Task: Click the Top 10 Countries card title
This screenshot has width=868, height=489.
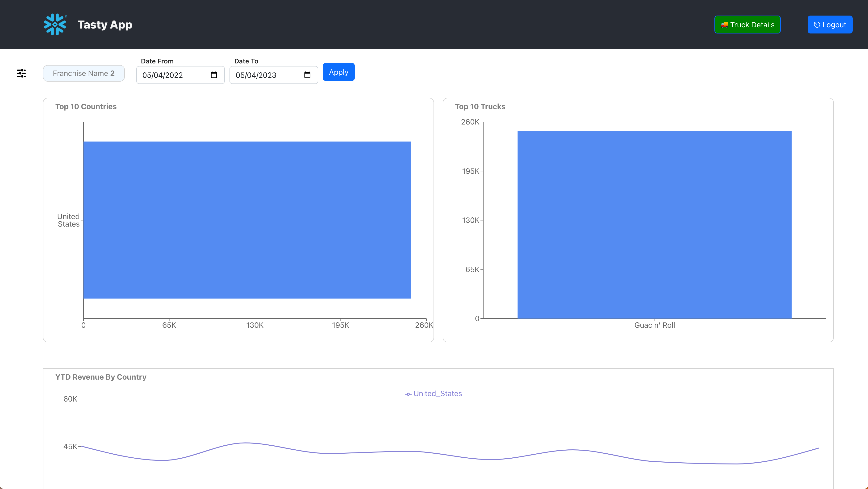Action: pos(86,106)
